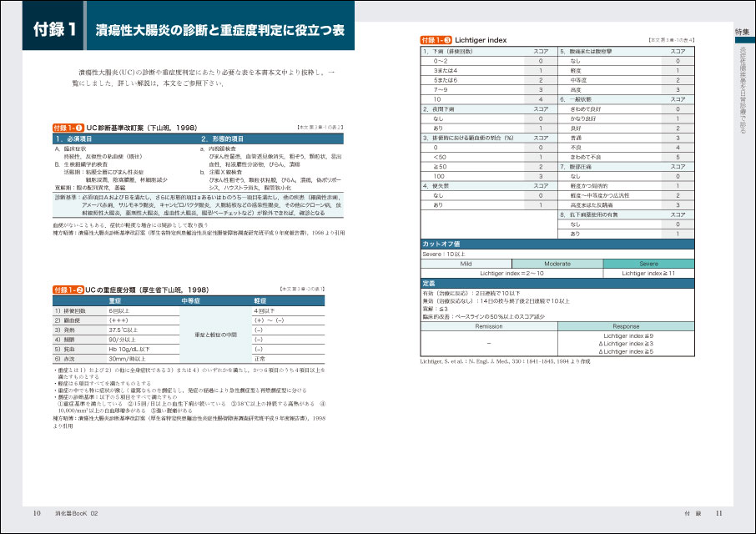
Task: Select the 特集 side tab
Action: point(742,31)
